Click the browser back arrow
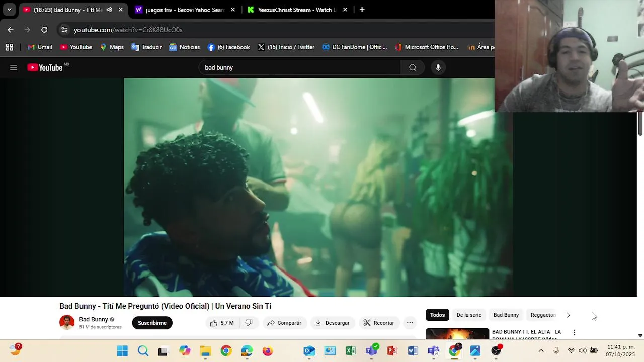This screenshot has height=362, width=644. [11, 30]
